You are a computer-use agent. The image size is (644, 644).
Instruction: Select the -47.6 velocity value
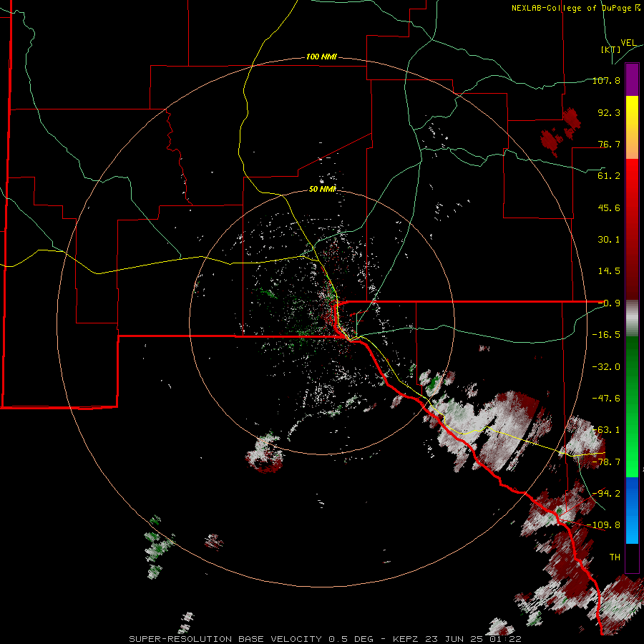pos(606,399)
